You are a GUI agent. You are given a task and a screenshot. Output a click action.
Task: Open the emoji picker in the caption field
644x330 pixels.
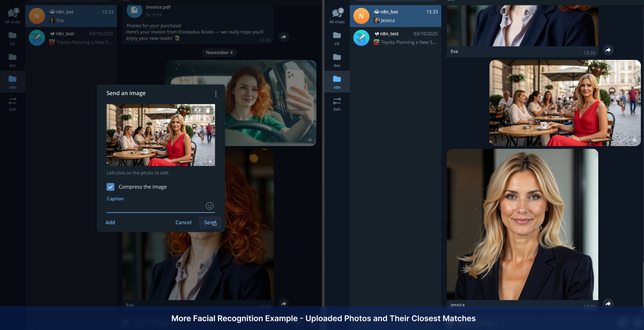coord(210,206)
